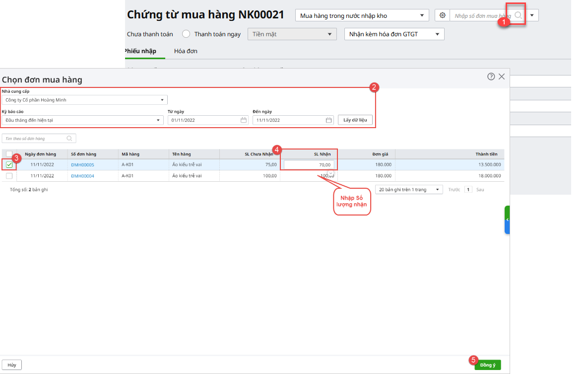Image resolution: width=588 pixels, height=374 pixels.
Task: Check the ĐMH00004 order row checkbox
Action: tap(9, 176)
